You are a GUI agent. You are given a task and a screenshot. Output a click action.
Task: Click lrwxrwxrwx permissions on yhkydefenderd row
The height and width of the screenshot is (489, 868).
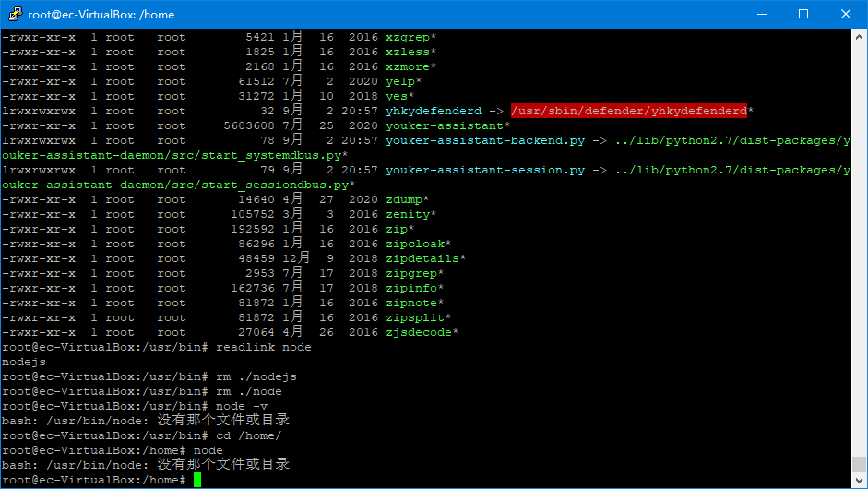tap(39, 111)
